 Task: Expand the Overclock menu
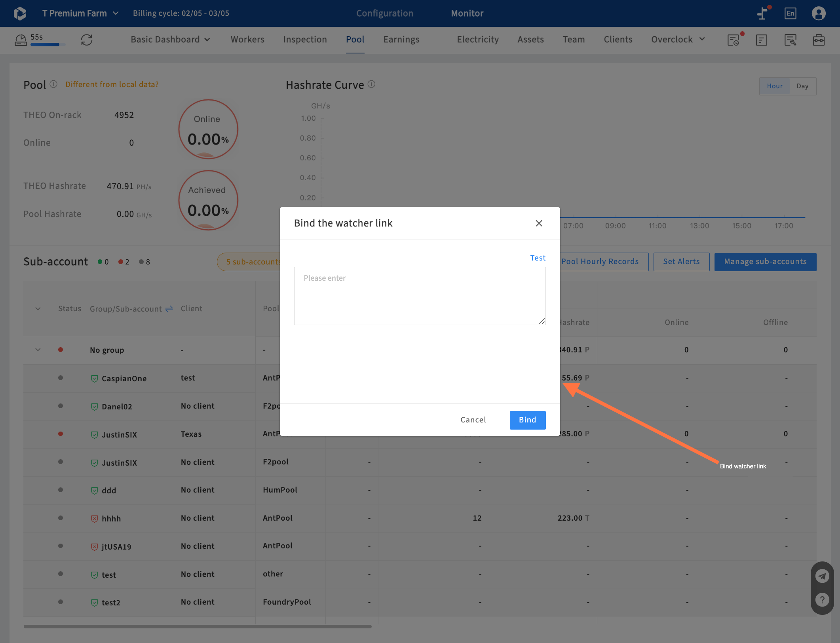pos(678,40)
